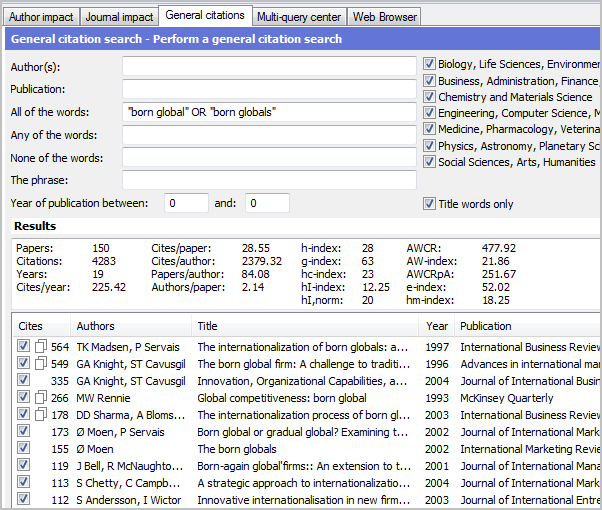
Task: Sort results by the Year column header
Action: click(437, 326)
